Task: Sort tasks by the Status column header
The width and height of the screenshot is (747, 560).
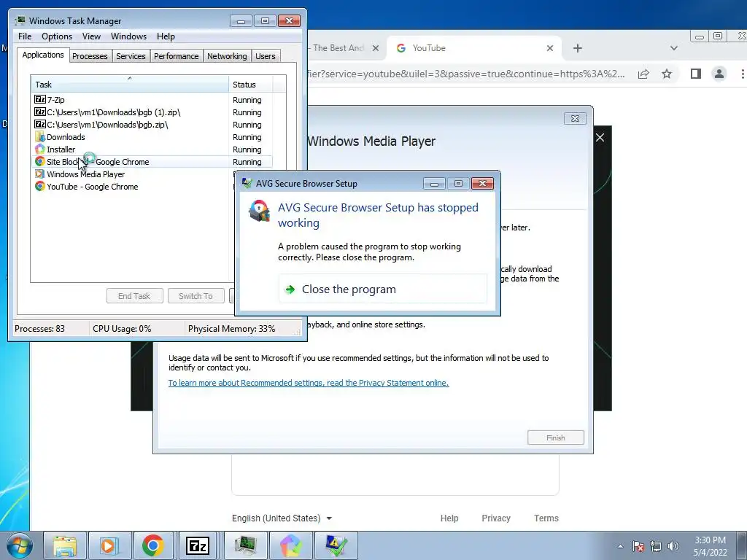Action: click(251, 85)
